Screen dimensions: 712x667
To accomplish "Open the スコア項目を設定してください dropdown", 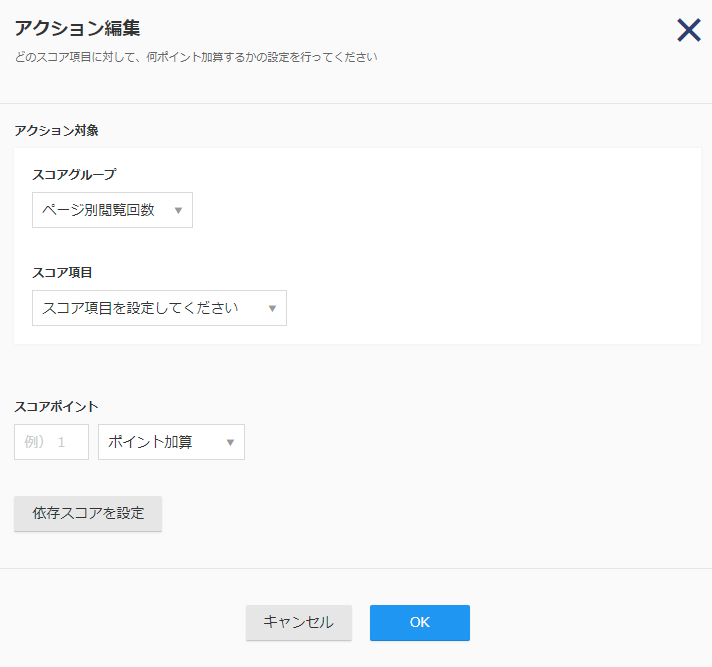I will click(x=159, y=308).
